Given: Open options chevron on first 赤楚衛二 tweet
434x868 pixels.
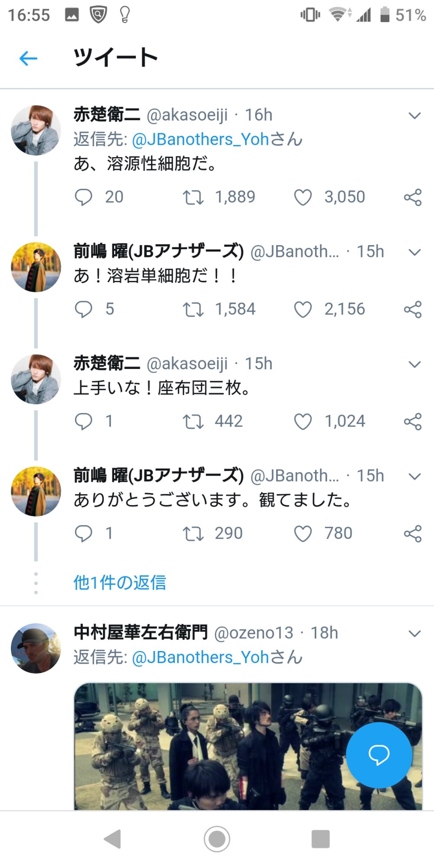Looking at the screenshot, I should click(414, 116).
